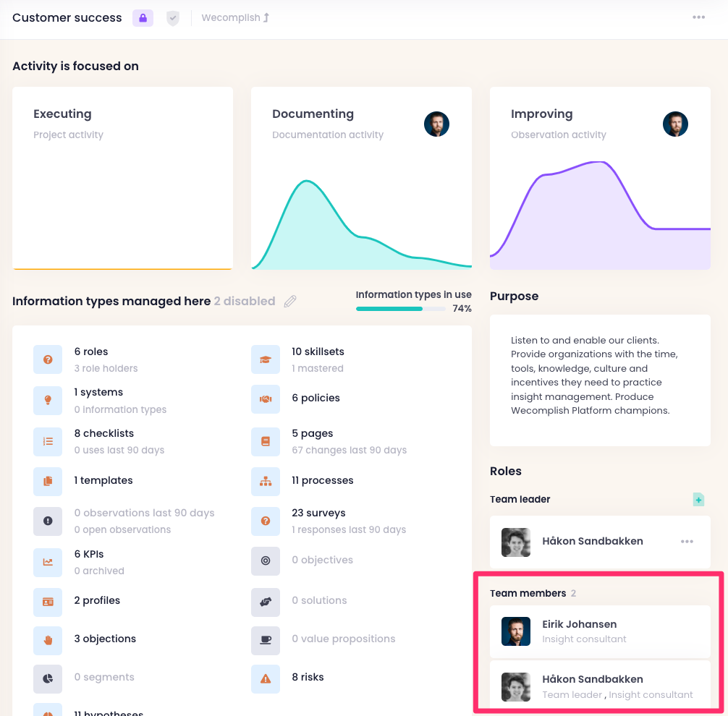This screenshot has width=728, height=716.
Task: Click the add role plus icon
Action: (698, 500)
